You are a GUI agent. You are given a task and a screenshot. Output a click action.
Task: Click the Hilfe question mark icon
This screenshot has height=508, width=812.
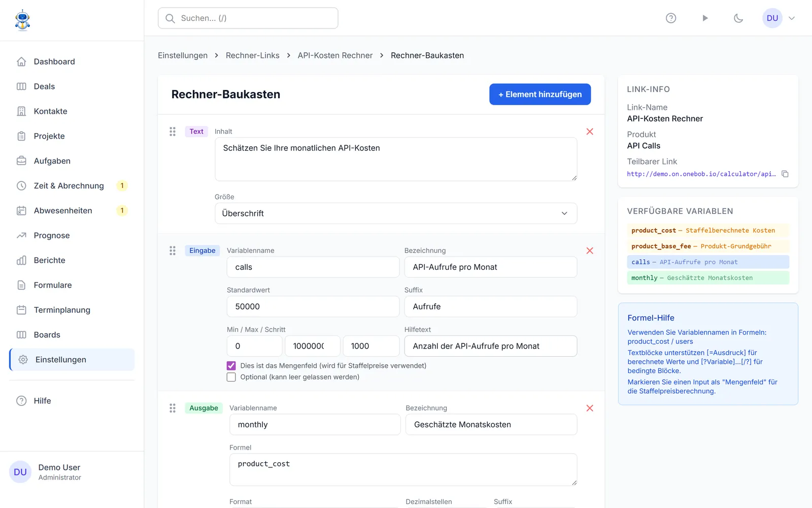click(x=21, y=401)
